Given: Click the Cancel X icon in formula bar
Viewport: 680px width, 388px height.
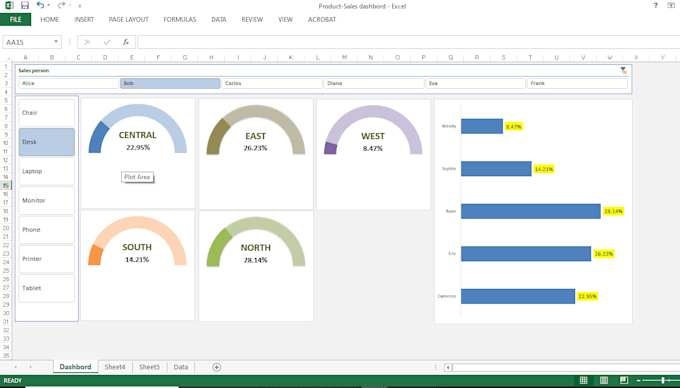Looking at the screenshot, I should click(88, 42).
